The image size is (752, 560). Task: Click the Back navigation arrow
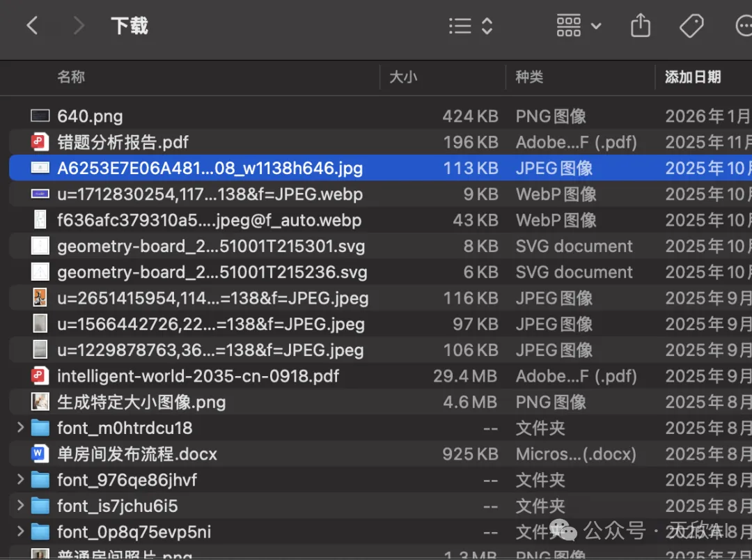point(32,26)
